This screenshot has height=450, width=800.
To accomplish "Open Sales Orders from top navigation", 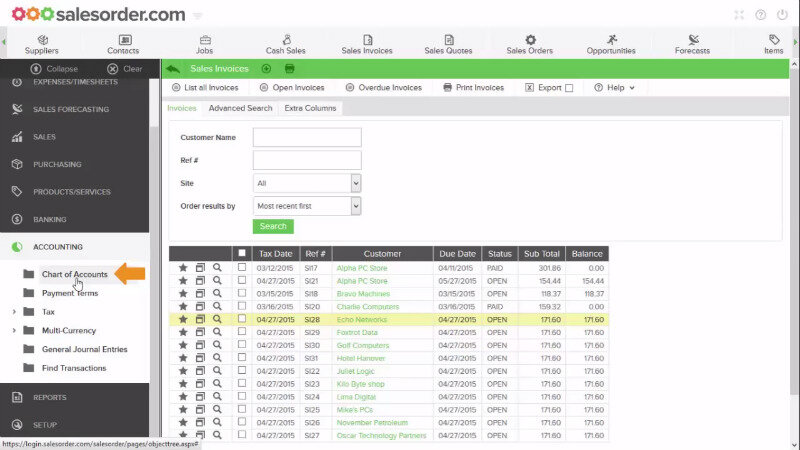I will [x=530, y=45].
